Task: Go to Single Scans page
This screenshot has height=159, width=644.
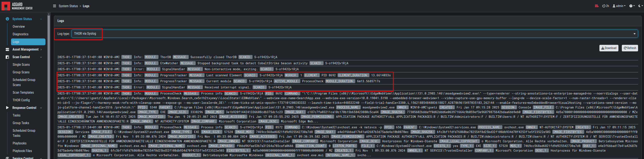Action: tap(21, 65)
